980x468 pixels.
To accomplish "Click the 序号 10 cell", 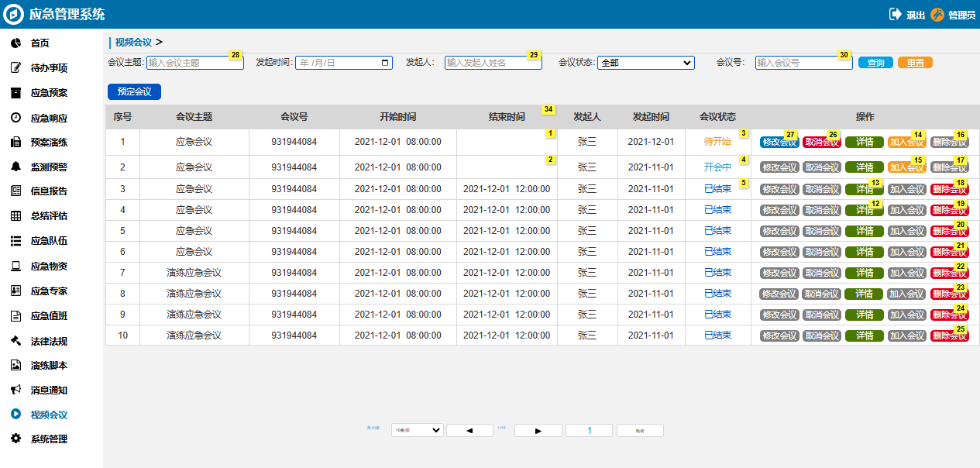I will (x=122, y=336).
